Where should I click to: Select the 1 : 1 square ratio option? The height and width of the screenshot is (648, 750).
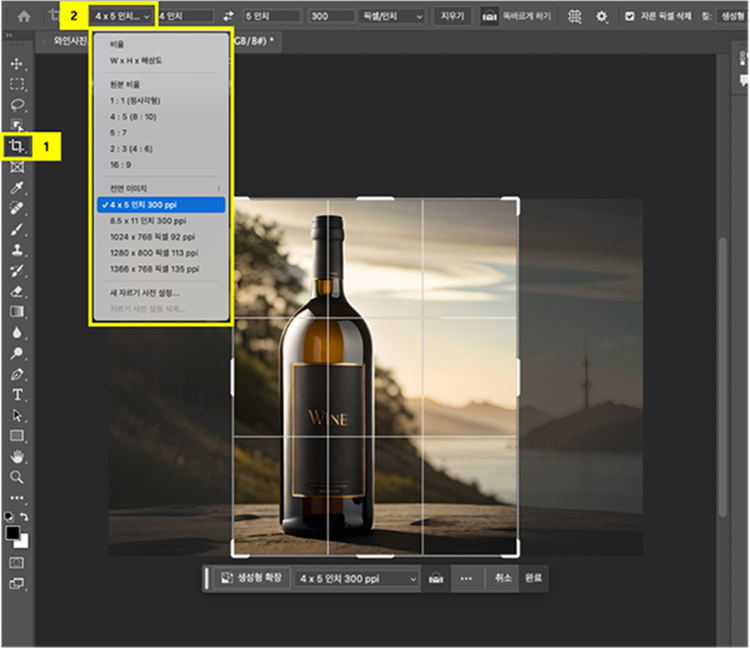[134, 100]
